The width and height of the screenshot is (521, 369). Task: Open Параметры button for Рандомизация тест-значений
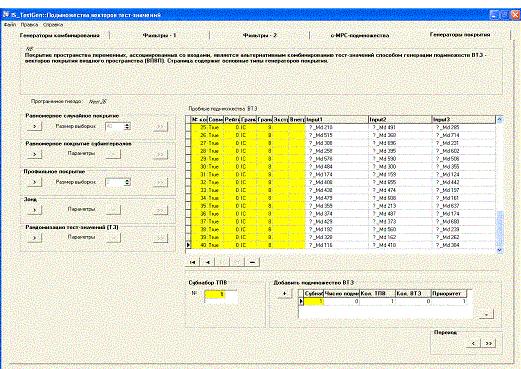(113, 238)
